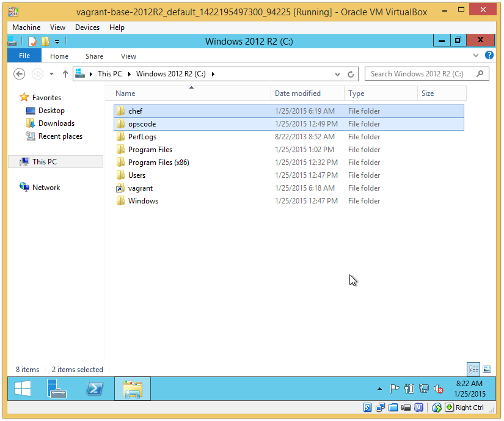504x421 pixels.
Task: Switch to the Home ribbon tab
Action: [59, 56]
